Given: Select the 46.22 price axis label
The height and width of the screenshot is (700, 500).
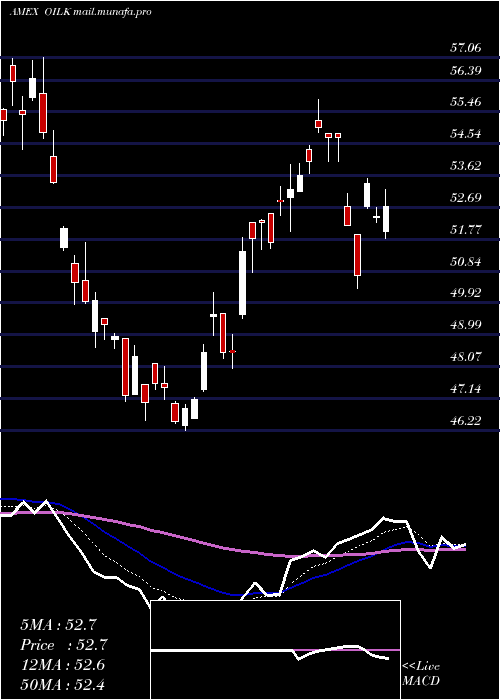Looking at the screenshot, I should [466, 421].
